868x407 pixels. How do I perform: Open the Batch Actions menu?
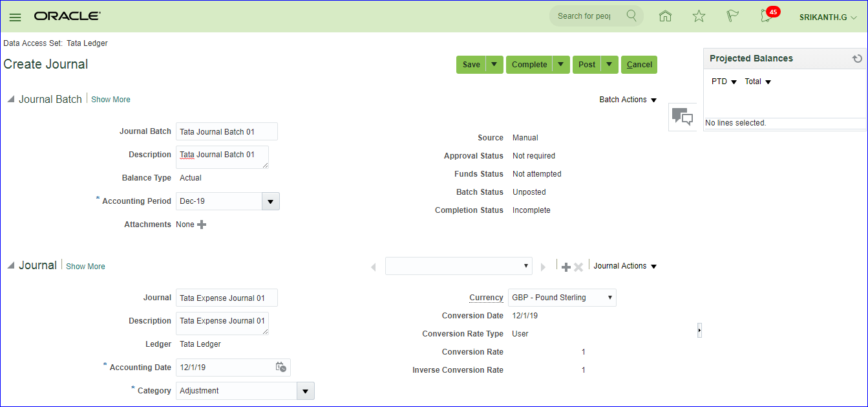628,100
